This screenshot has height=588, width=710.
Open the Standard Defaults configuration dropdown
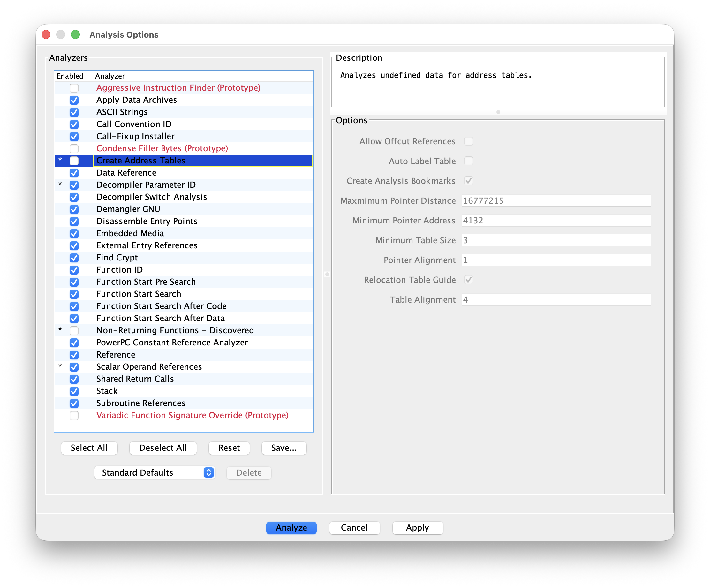tap(155, 473)
